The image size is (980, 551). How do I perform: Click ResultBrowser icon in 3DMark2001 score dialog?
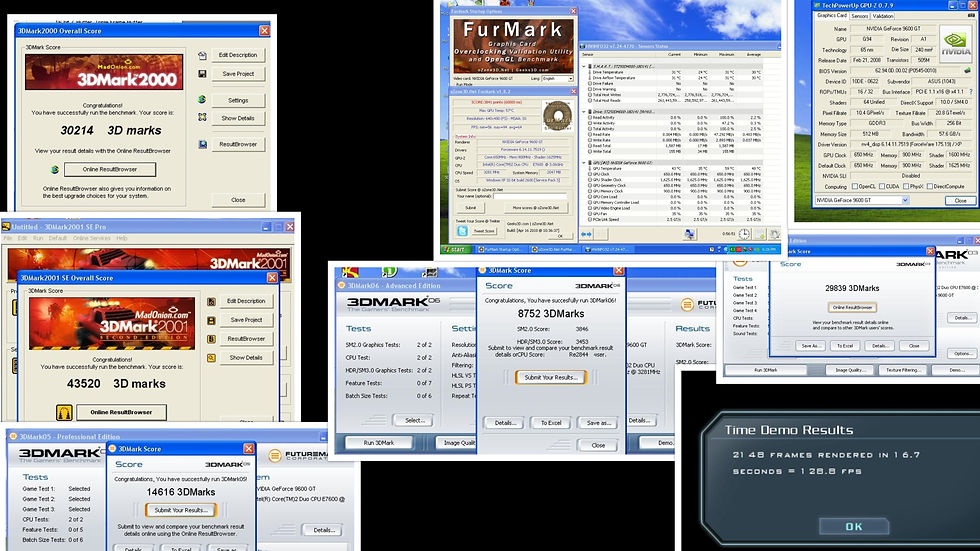[211, 339]
